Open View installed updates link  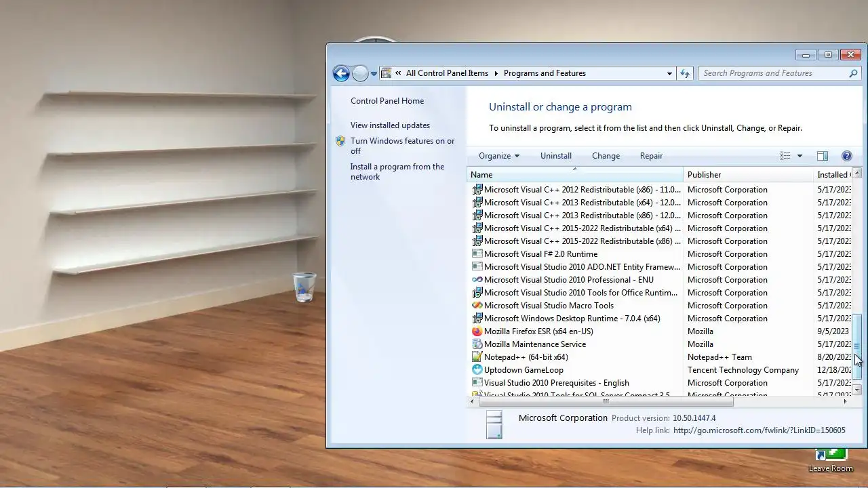tap(390, 125)
